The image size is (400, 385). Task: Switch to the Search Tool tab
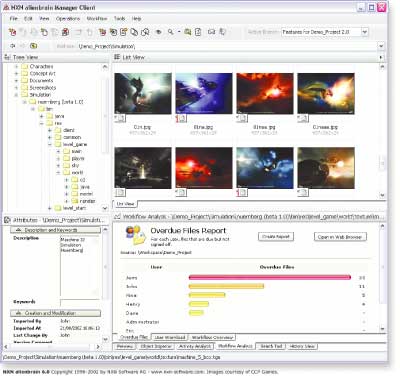point(271,346)
